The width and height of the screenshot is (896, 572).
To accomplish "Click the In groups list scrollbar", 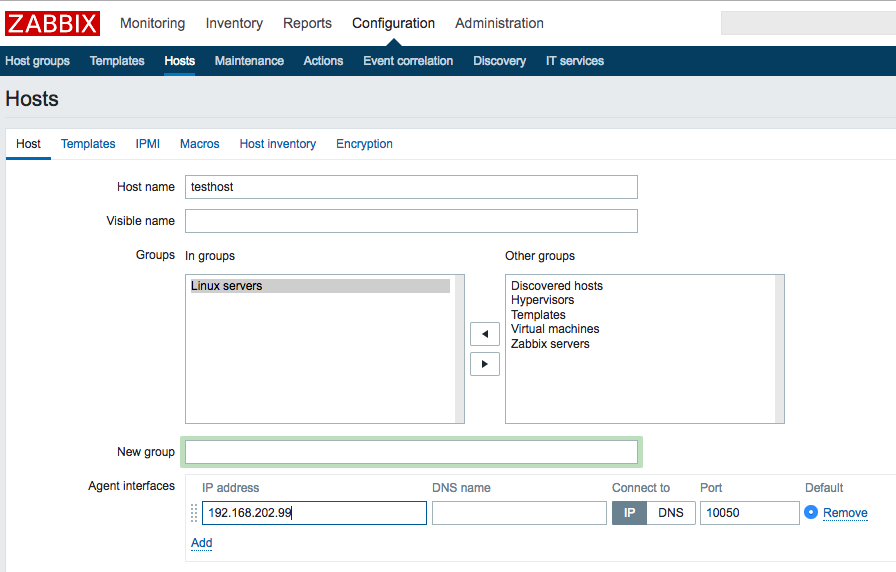I will 459,349.
